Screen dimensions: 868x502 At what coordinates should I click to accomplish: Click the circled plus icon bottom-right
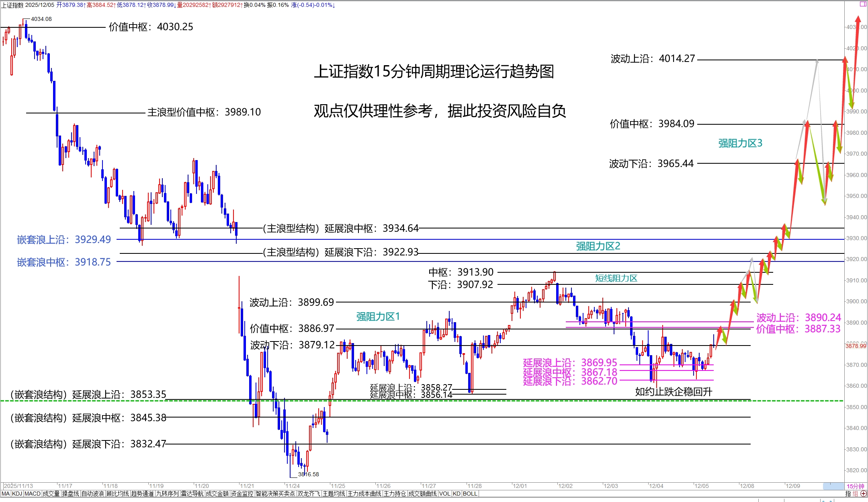click(863, 494)
